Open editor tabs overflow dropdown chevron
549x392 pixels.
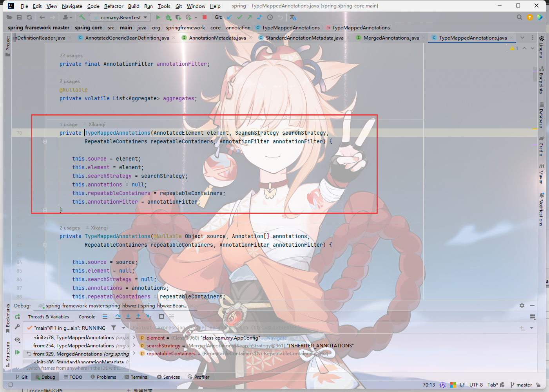(x=522, y=38)
